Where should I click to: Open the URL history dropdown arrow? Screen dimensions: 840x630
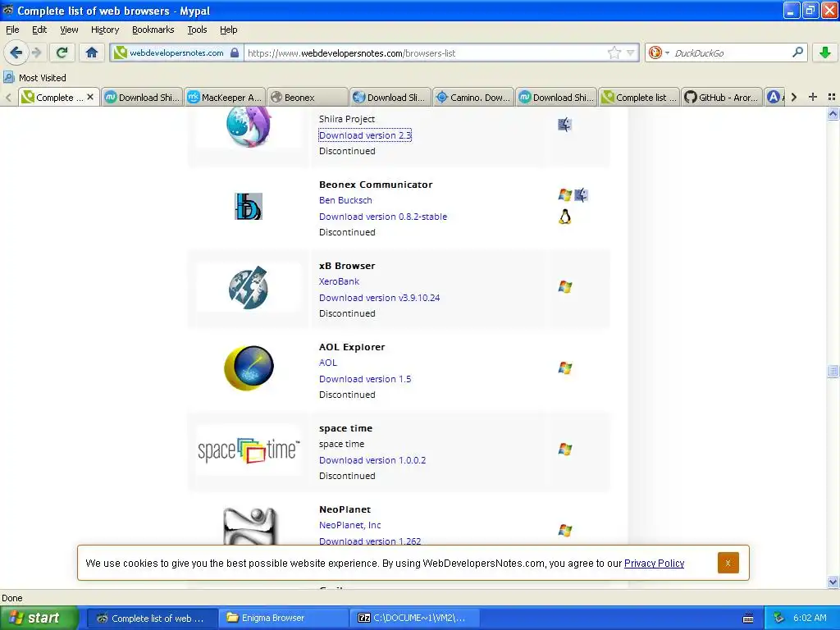coord(631,52)
